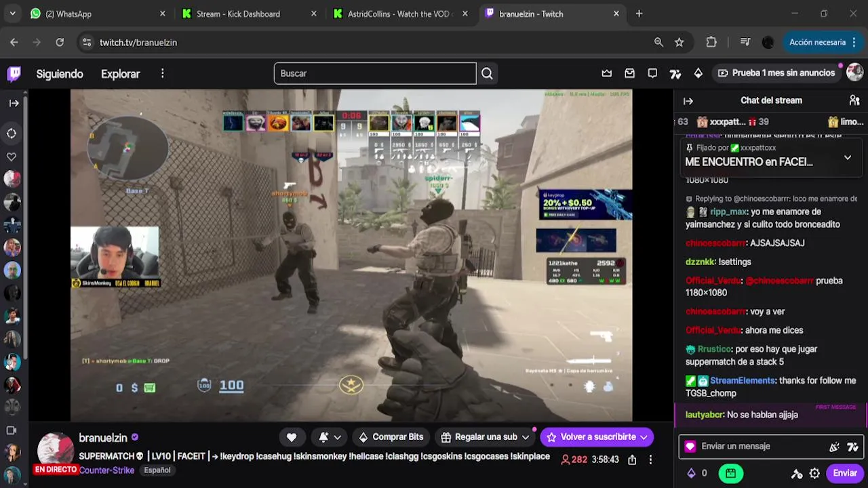Screen dimensions: 868x488
Task: Reload the browser page
Action: [60, 42]
